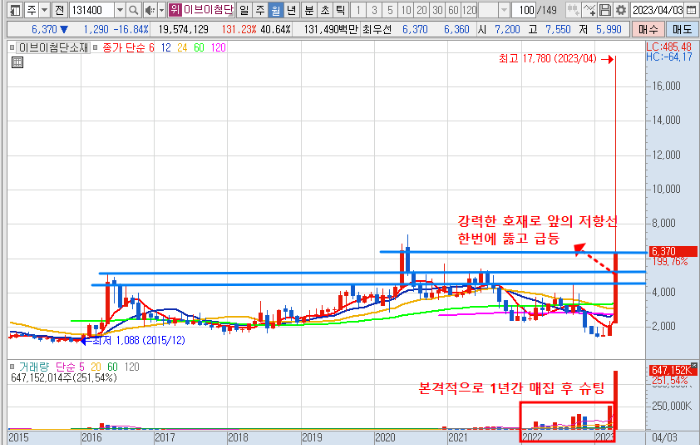The width and height of the screenshot is (700, 445).
Task: Select interval 3 button
Action: tap(374, 10)
